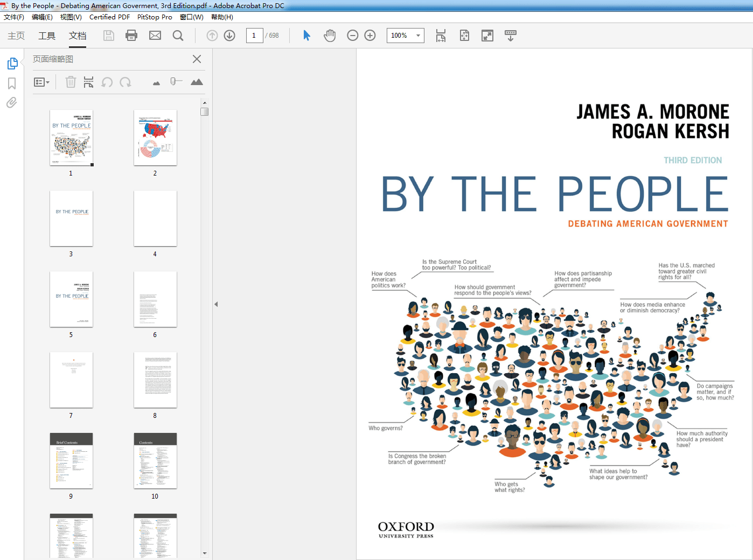Viewport: 753px width, 560px height.
Task: Click the Zoom out minus icon
Action: (353, 36)
